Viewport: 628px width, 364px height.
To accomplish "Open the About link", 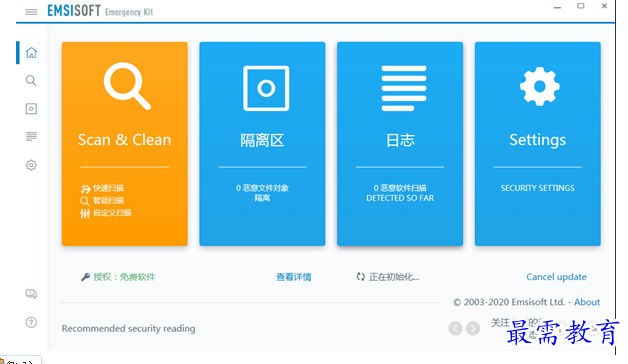I will coord(587,302).
